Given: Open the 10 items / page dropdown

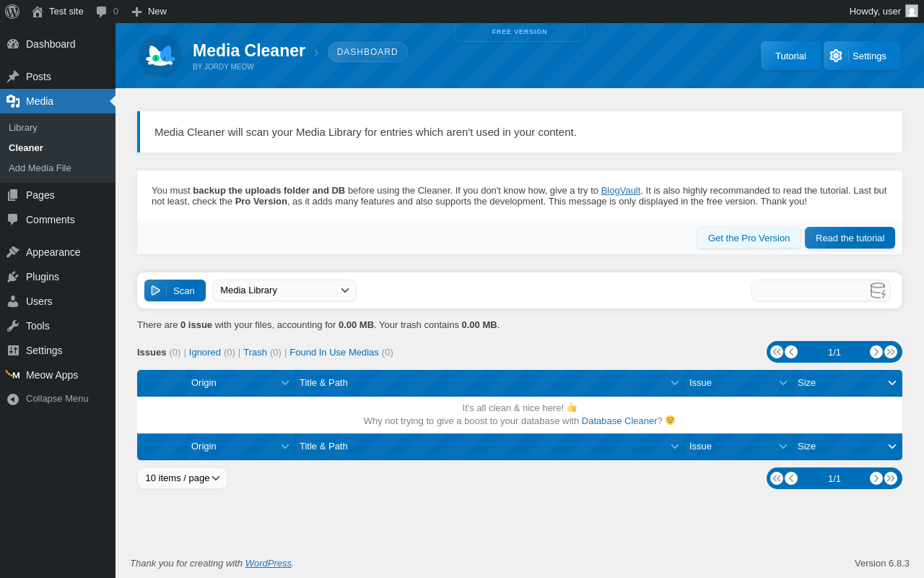Looking at the screenshot, I should 182,478.
